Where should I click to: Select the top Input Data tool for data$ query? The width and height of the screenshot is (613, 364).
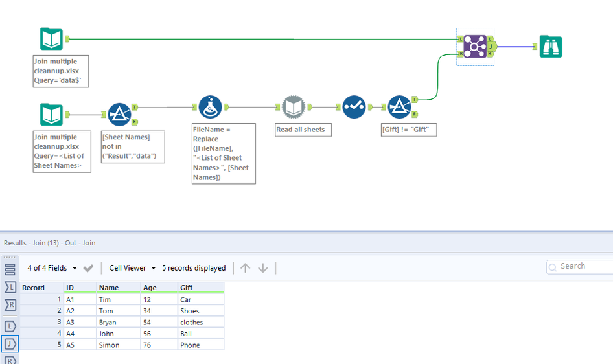[x=51, y=39]
